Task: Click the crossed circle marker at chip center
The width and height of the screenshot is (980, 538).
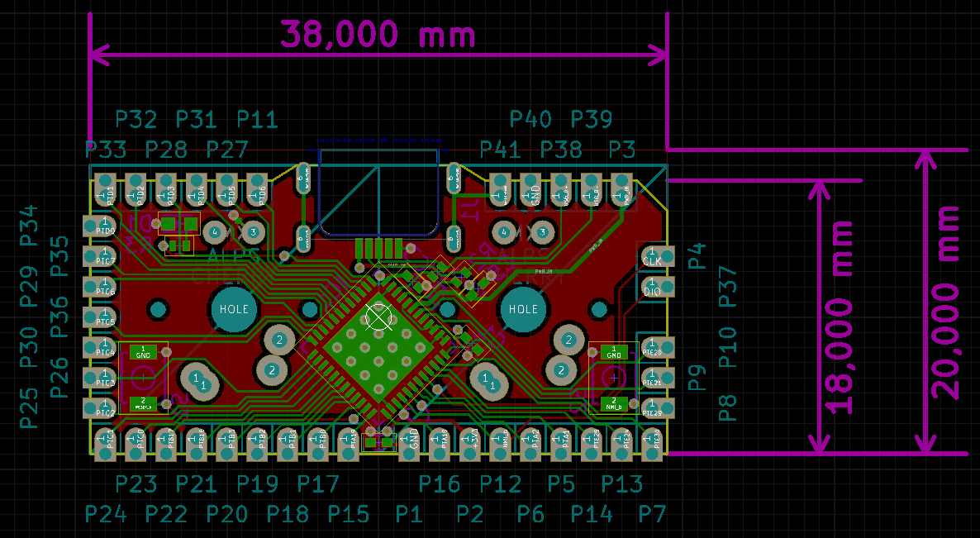Action: 378,316
